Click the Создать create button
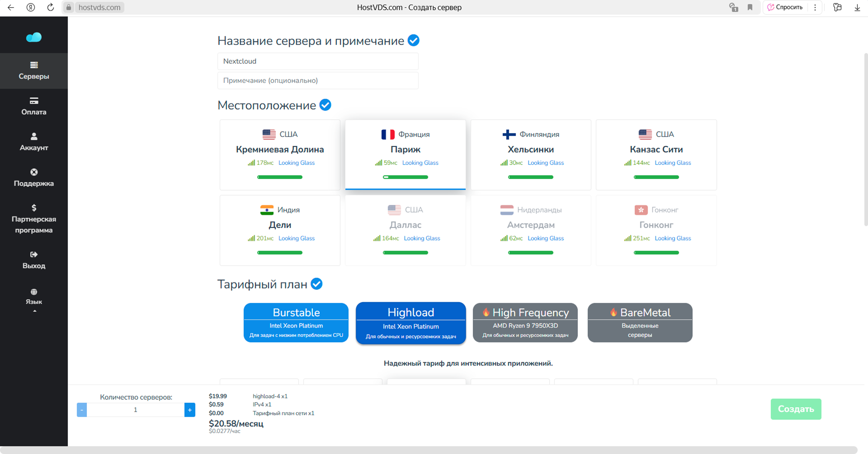868x454 pixels. click(x=796, y=409)
